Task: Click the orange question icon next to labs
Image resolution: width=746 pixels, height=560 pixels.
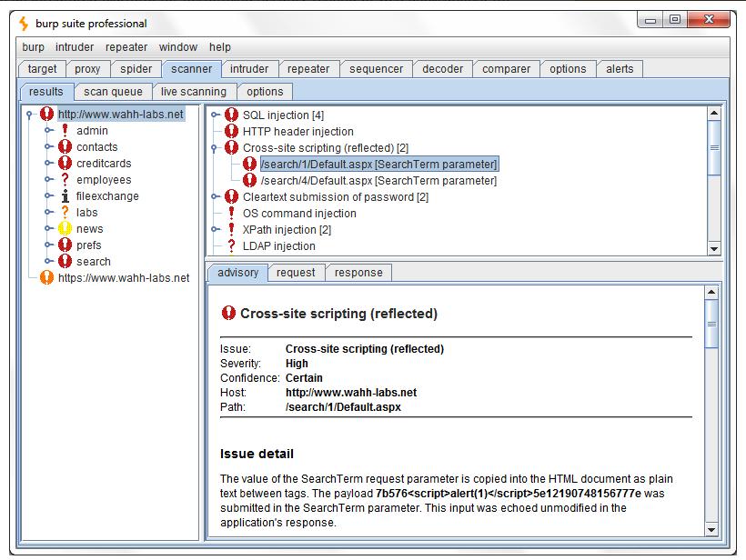Action: (x=66, y=213)
